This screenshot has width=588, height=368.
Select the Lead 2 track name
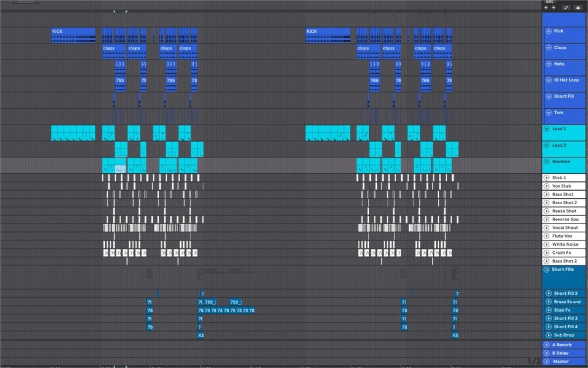[x=559, y=145]
